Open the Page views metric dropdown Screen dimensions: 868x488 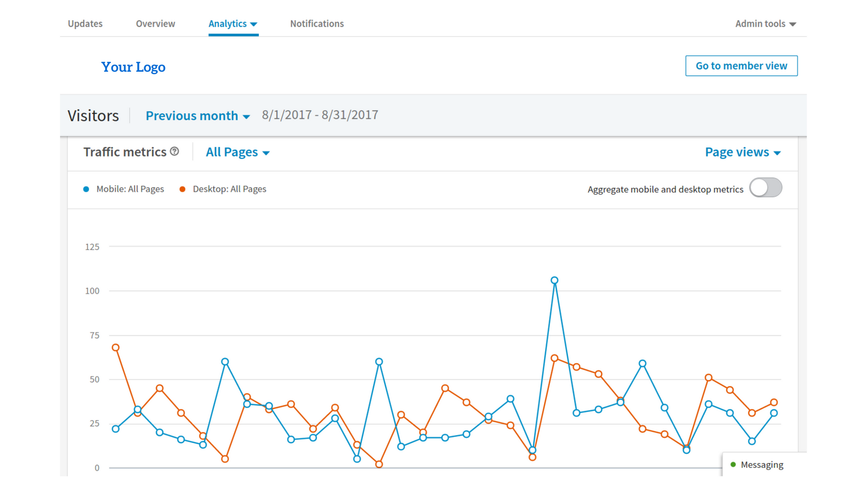click(743, 152)
